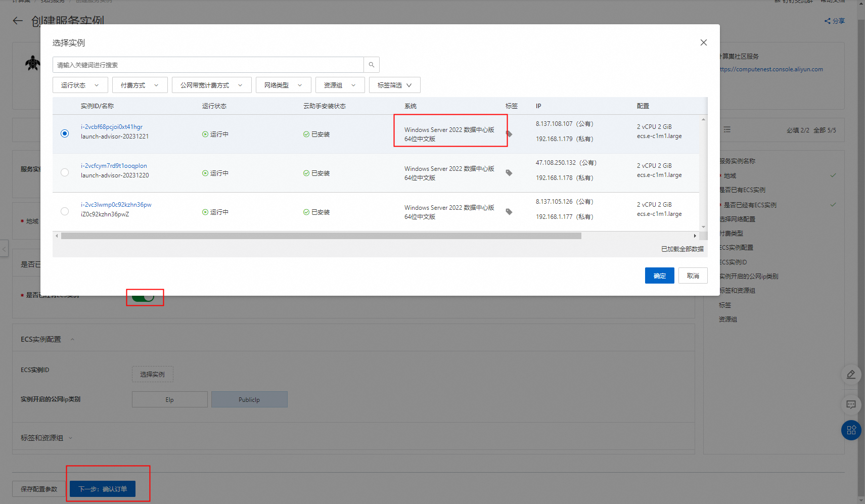Select the PublicIp public IP type option

[x=249, y=399]
